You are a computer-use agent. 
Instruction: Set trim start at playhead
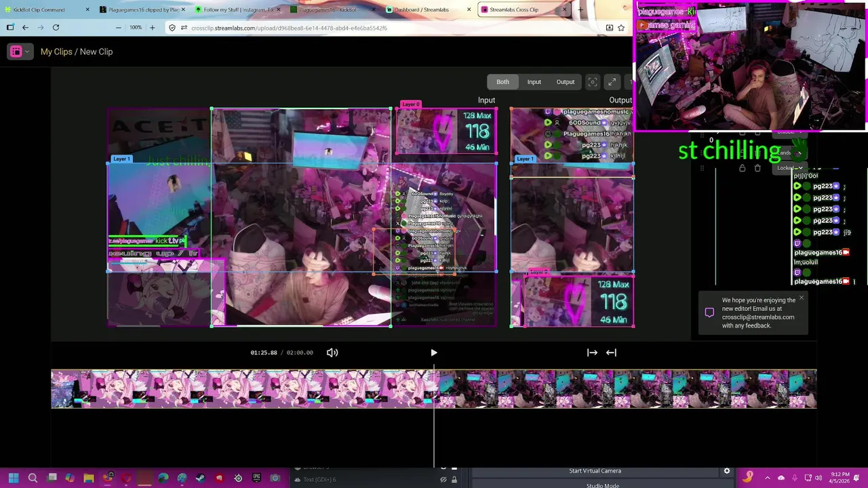[592, 352]
